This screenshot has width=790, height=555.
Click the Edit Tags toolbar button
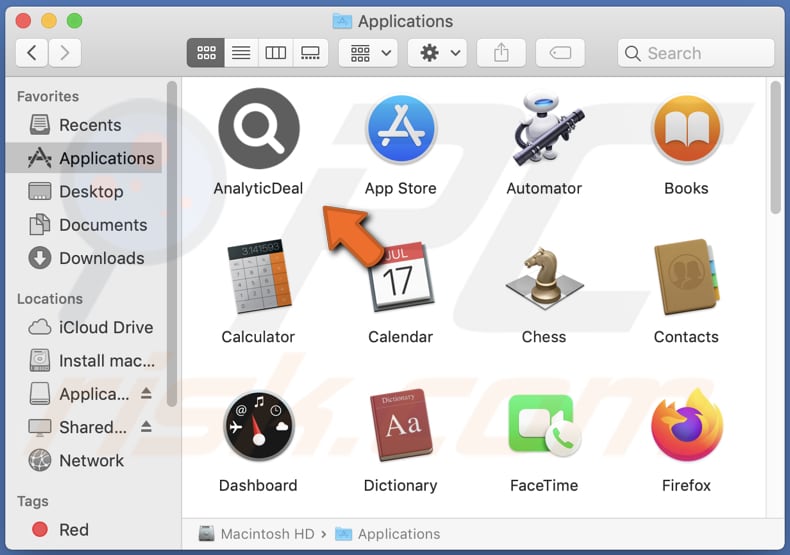pyautogui.click(x=560, y=53)
